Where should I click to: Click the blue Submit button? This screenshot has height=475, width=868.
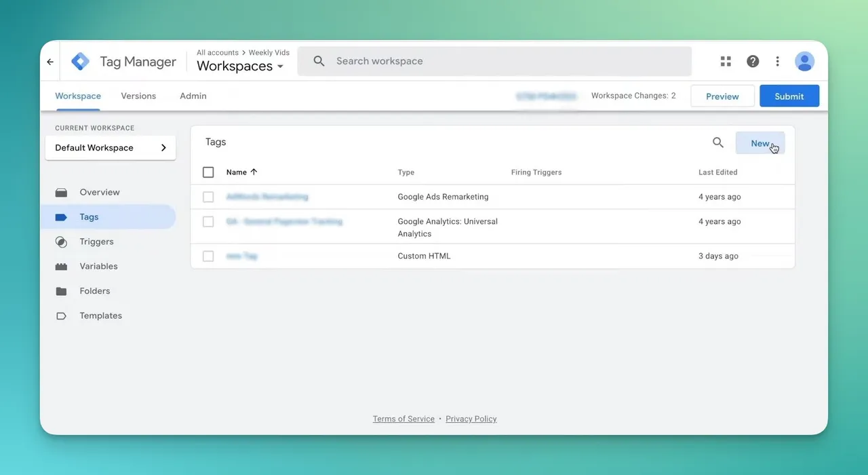789,96
